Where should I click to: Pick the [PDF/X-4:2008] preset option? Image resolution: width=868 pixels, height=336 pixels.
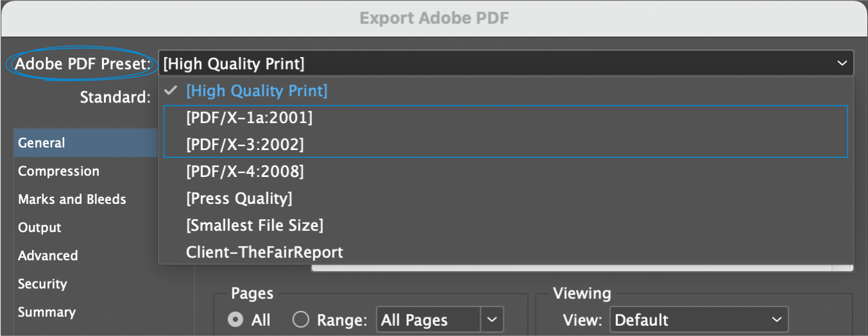coord(245,172)
